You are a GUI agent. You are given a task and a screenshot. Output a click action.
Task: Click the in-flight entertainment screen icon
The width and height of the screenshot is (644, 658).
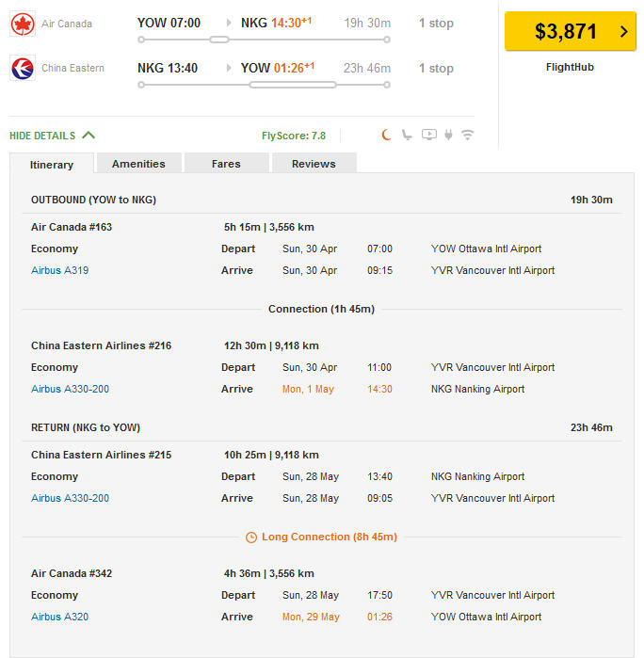(428, 135)
